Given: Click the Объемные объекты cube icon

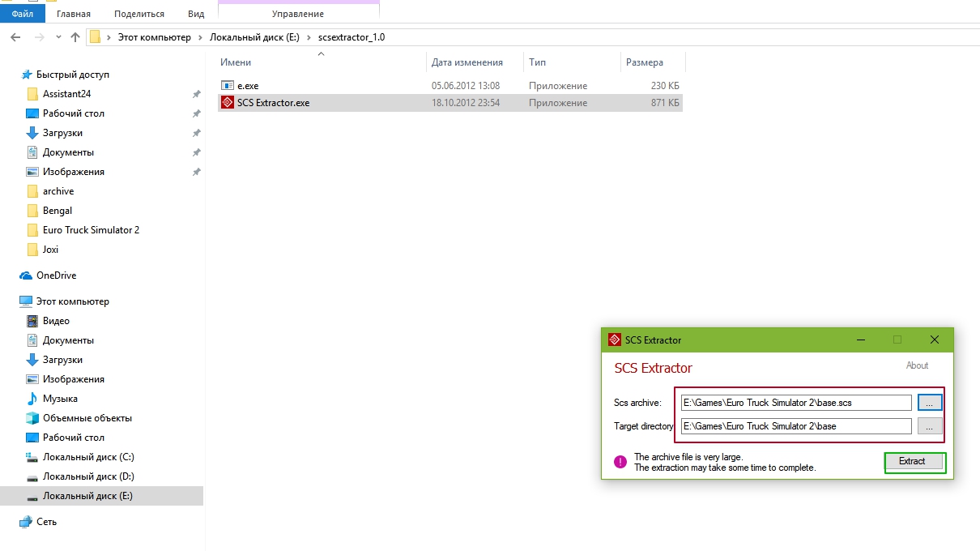Looking at the screenshot, I should pyautogui.click(x=32, y=418).
